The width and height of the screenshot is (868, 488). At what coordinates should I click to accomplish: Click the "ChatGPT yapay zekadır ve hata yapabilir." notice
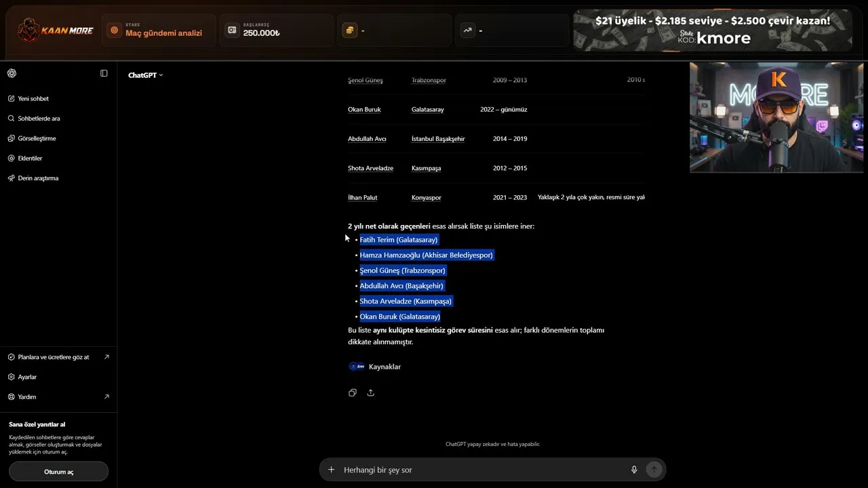493,445
